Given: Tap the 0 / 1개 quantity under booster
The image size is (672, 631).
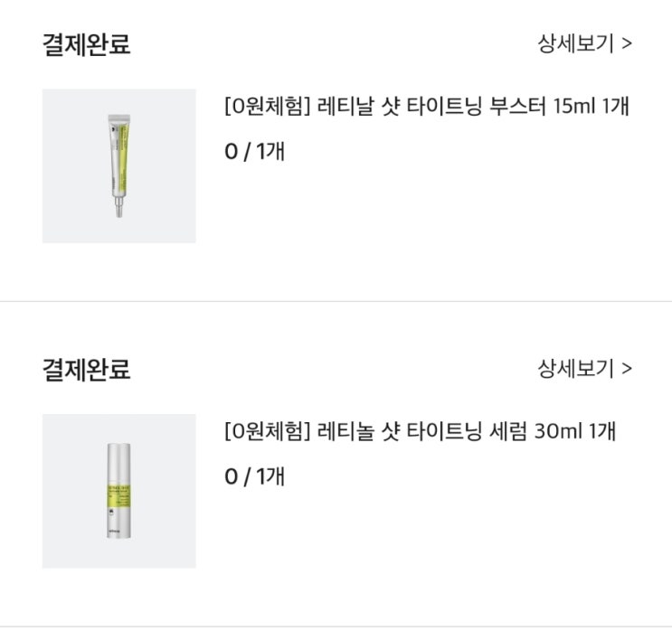Looking at the screenshot, I should point(254,151).
